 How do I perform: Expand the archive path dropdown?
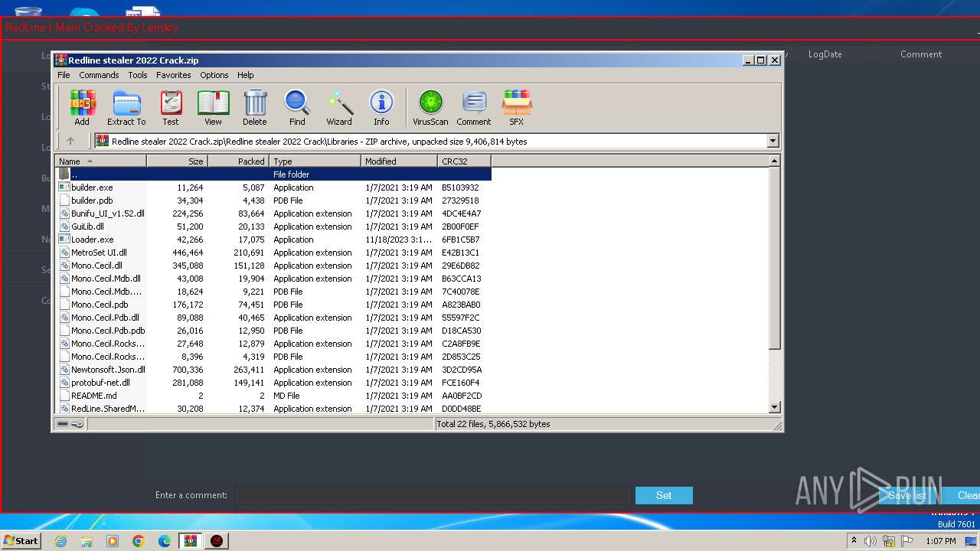pos(773,141)
